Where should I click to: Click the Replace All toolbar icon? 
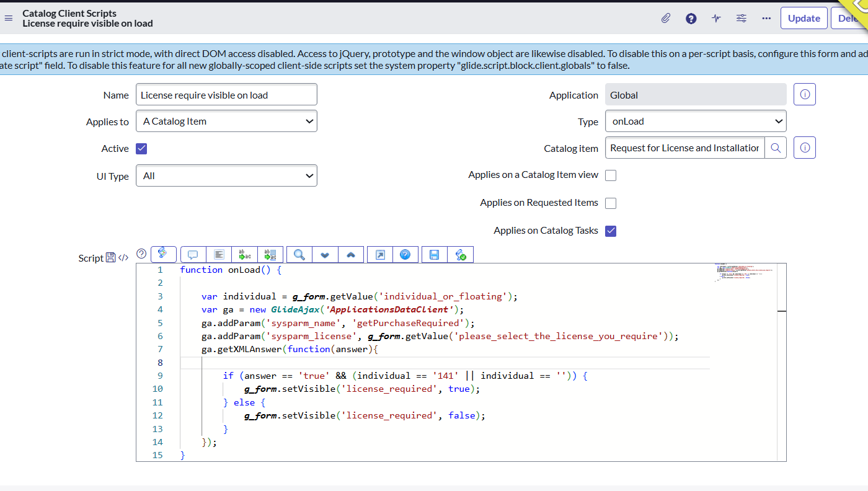(270, 254)
